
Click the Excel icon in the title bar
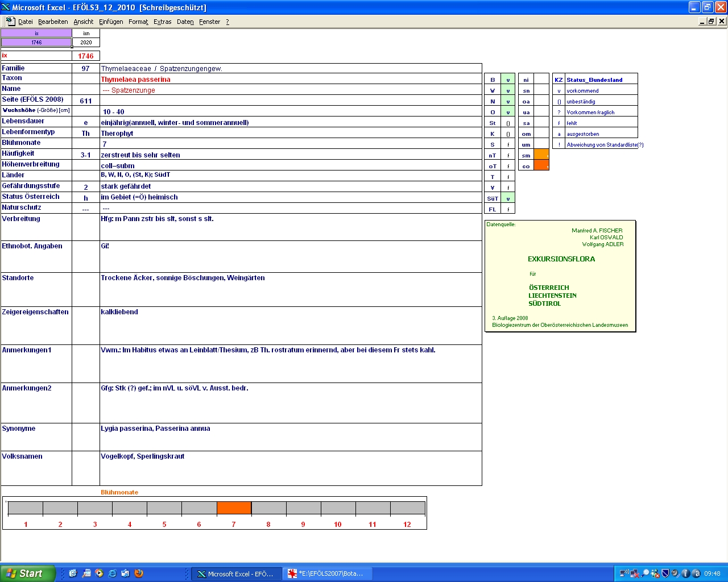6,7
